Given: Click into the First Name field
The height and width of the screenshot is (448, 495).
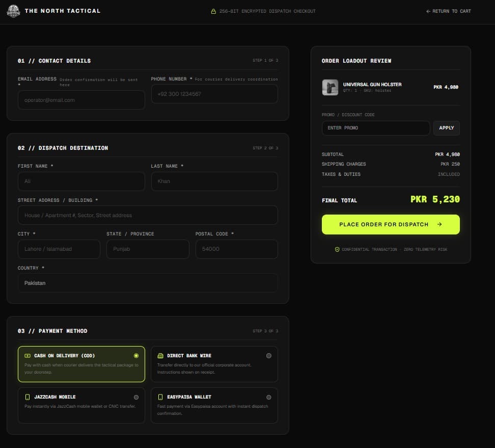Looking at the screenshot, I should (x=81, y=181).
